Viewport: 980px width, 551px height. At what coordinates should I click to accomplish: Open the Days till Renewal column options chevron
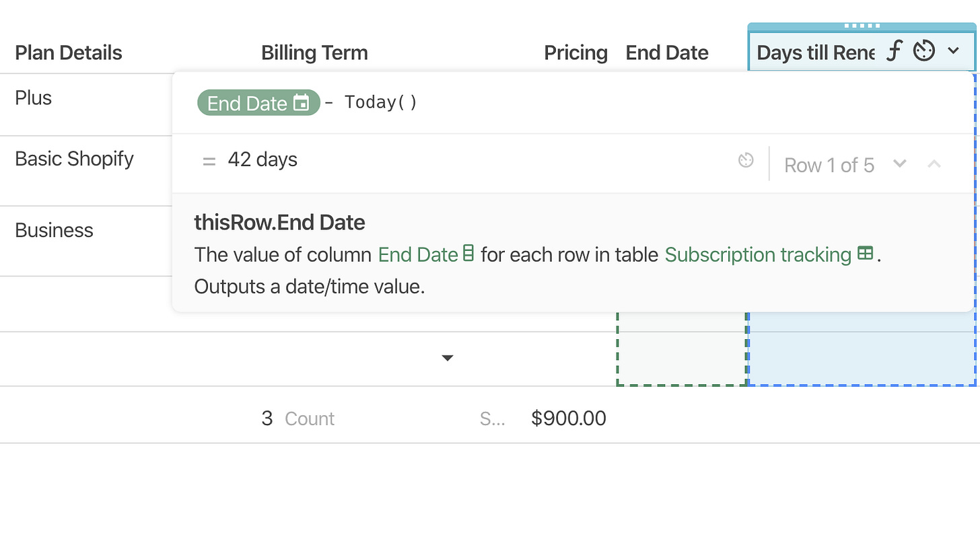pyautogui.click(x=954, y=50)
